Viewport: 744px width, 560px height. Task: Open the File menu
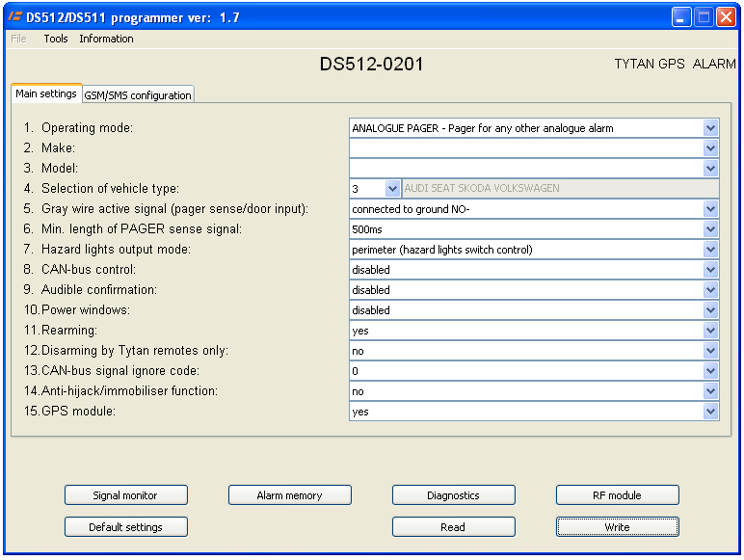(x=18, y=39)
